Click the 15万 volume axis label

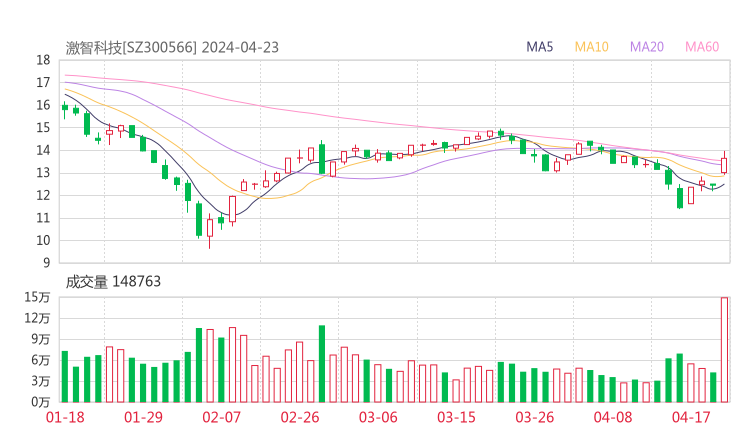[x=37, y=297]
